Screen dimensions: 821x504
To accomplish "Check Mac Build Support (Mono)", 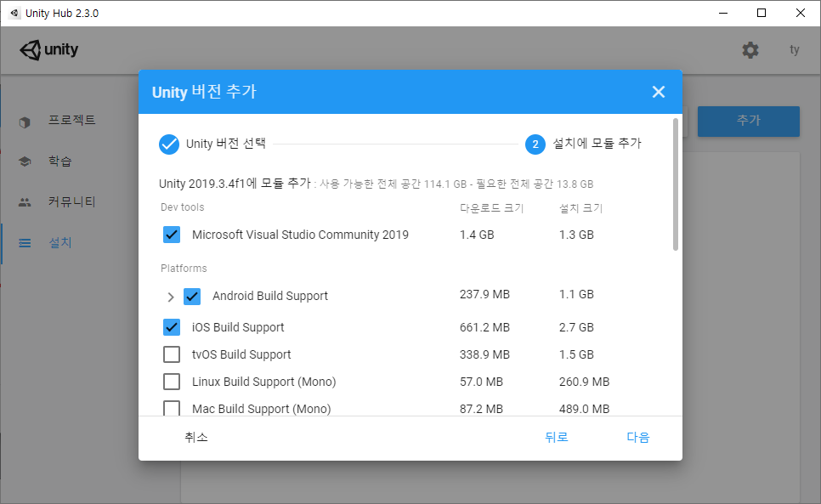I will 171,408.
